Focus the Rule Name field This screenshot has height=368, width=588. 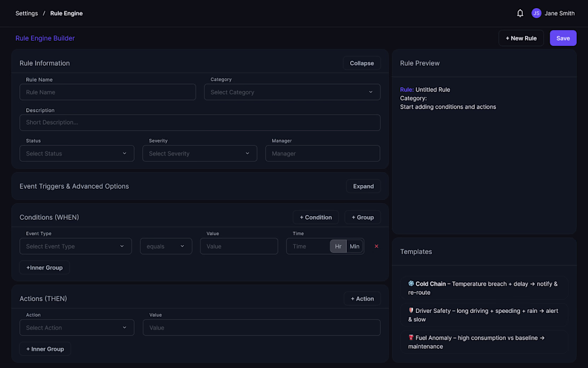[x=107, y=92]
